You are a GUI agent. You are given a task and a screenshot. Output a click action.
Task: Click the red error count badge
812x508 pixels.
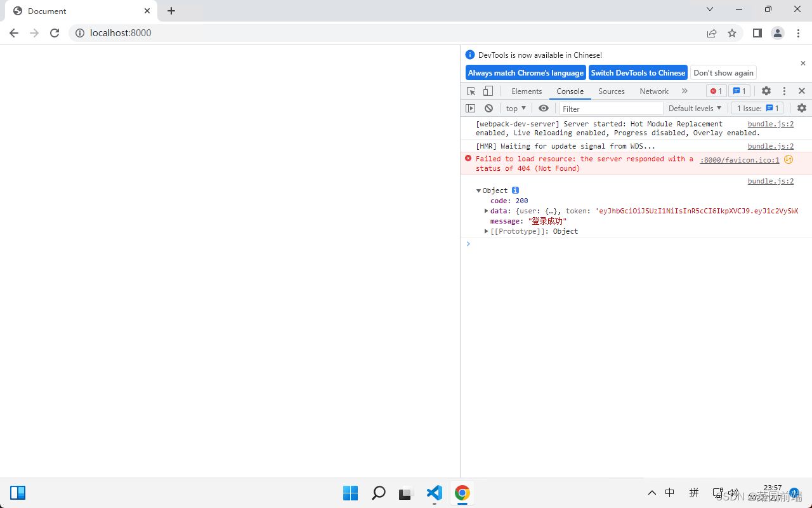point(716,91)
